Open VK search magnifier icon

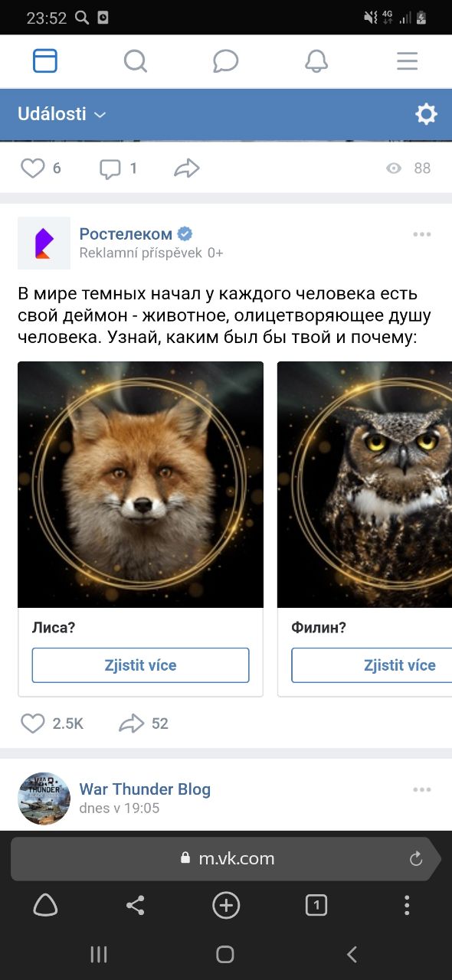136,61
